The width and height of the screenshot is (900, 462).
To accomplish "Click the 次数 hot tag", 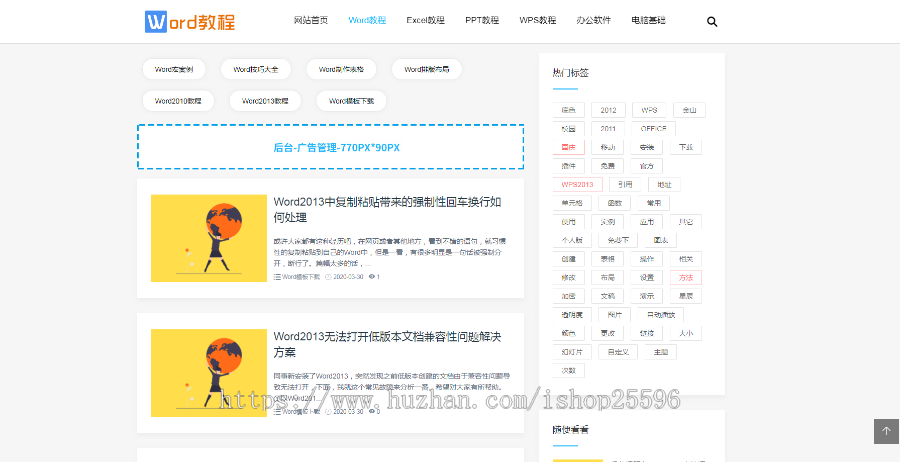I will pyautogui.click(x=568, y=370).
